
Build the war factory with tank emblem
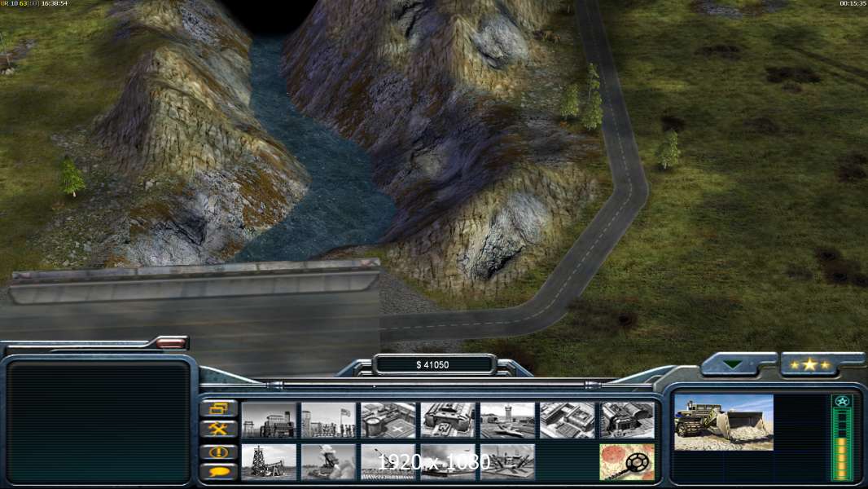(x=448, y=420)
